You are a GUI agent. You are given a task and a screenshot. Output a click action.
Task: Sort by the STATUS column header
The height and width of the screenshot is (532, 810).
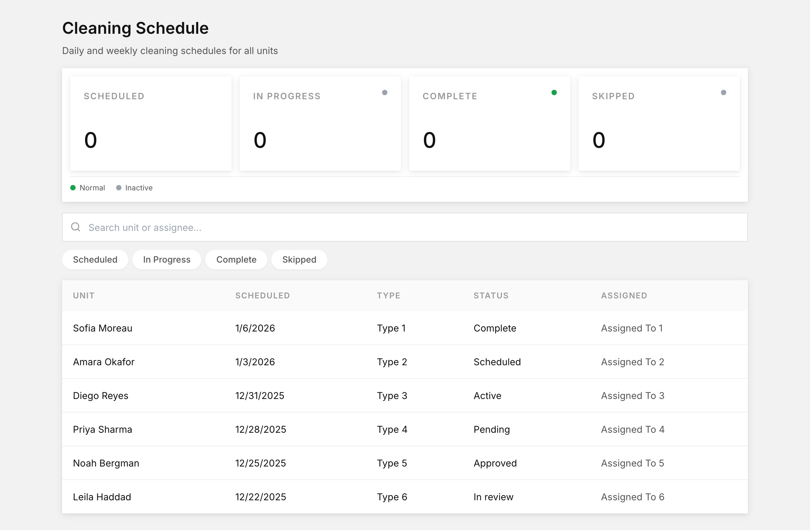point(491,296)
